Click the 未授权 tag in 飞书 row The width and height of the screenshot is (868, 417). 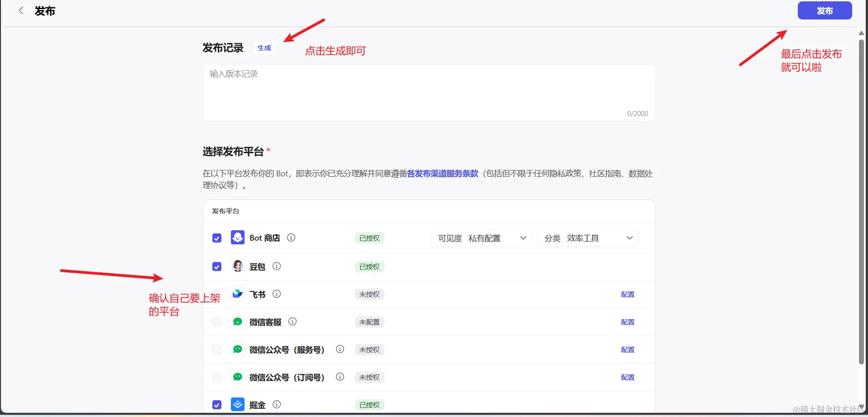click(x=369, y=294)
